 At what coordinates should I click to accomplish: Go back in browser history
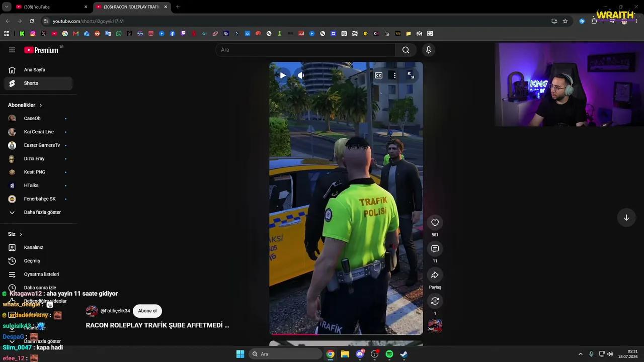[x=8, y=21]
